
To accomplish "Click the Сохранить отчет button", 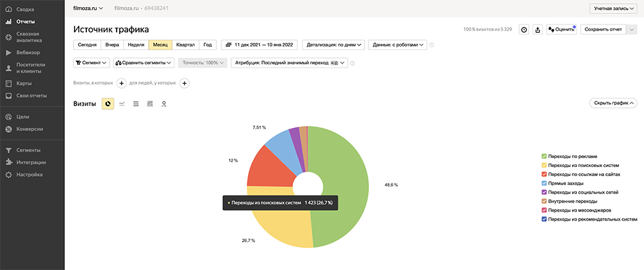I will (x=603, y=30).
